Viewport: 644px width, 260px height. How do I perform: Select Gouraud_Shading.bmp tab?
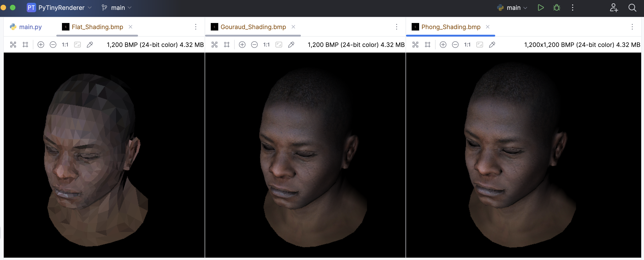click(253, 27)
